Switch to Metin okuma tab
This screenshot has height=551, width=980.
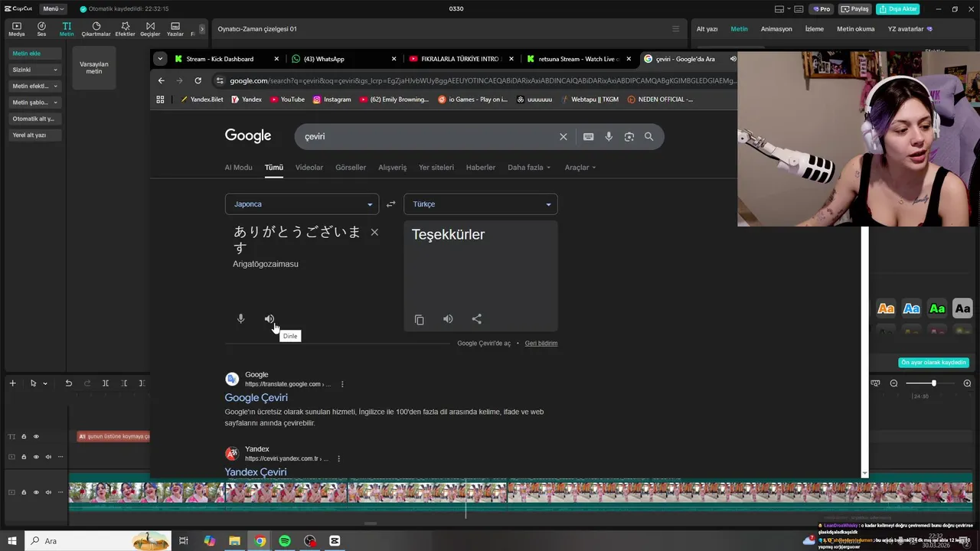(x=855, y=29)
